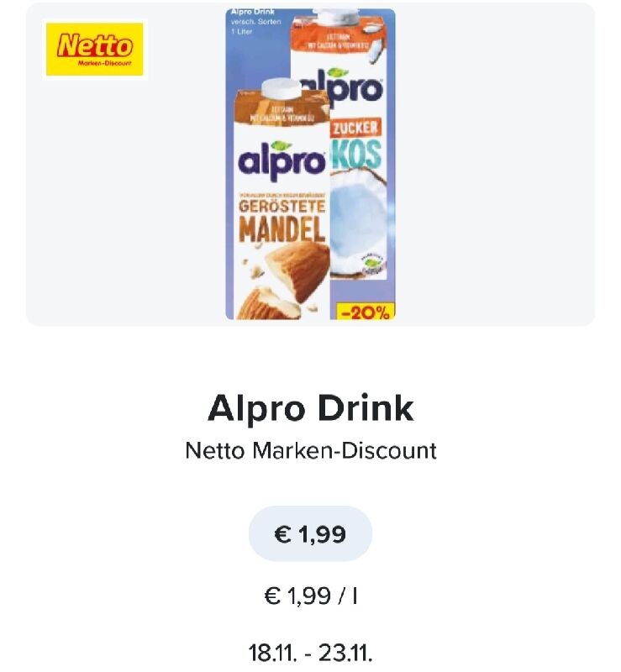Tap the red Netto wordmark in logo
Image resolution: width=621 pixels, height=672 pixels.
tap(95, 45)
